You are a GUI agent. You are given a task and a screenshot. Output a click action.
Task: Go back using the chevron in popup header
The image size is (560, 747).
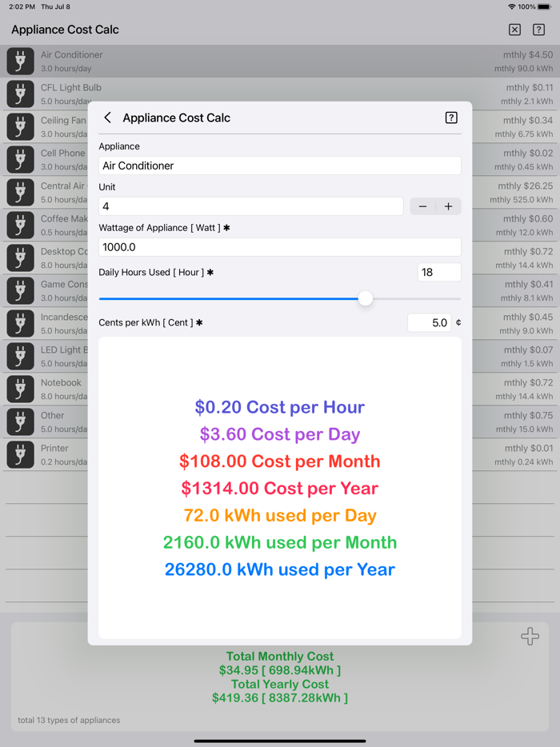[107, 117]
